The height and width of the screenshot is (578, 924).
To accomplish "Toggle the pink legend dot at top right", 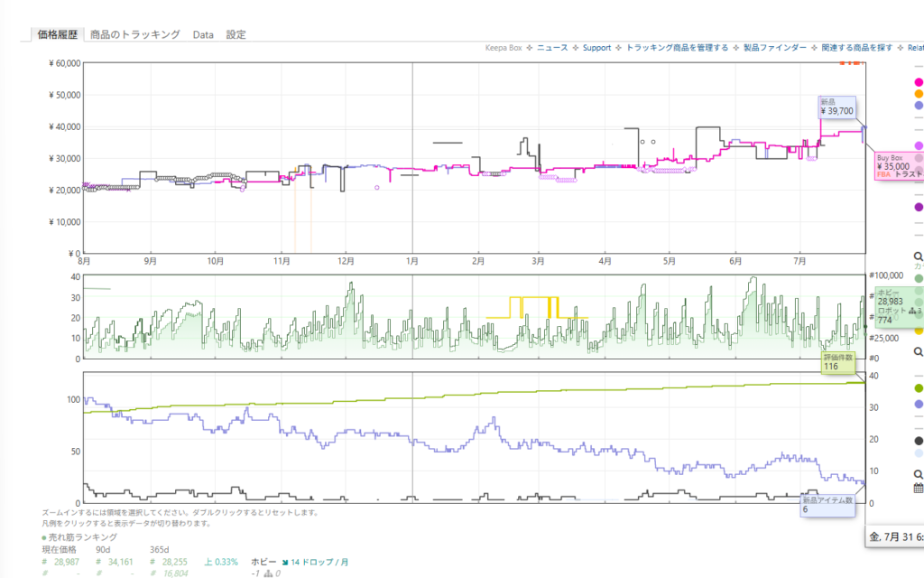I will click(x=919, y=82).
